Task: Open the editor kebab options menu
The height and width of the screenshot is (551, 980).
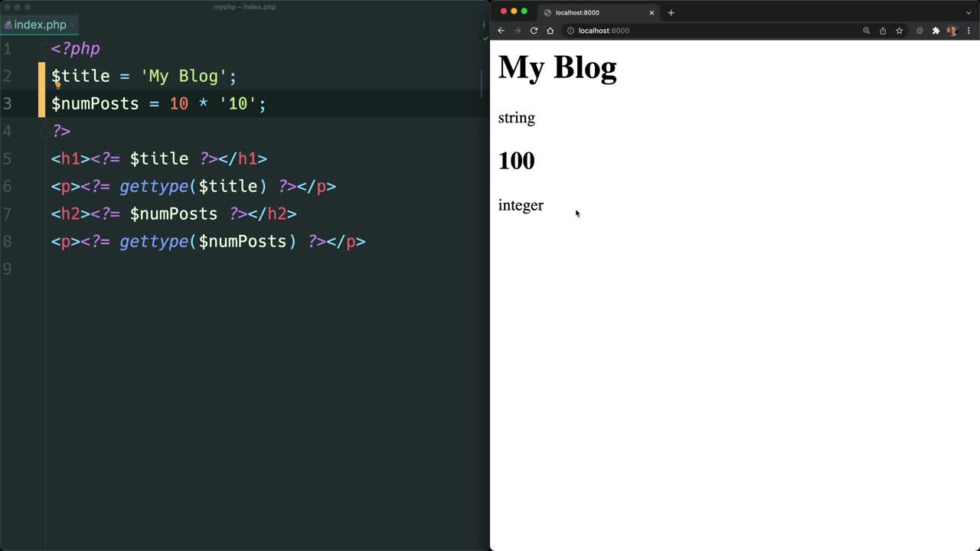Action: [x=483, y=24]
